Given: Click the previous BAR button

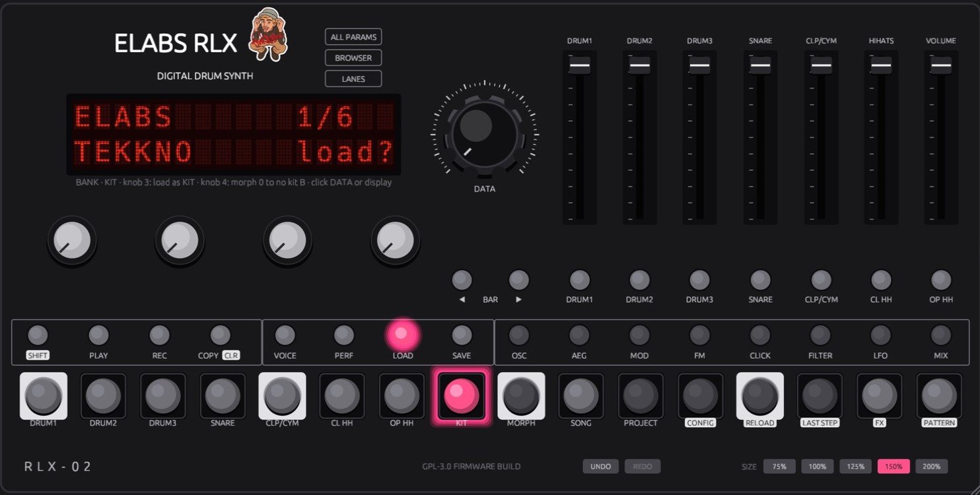Looking at the screenshot, I should (x=462, y=280).
